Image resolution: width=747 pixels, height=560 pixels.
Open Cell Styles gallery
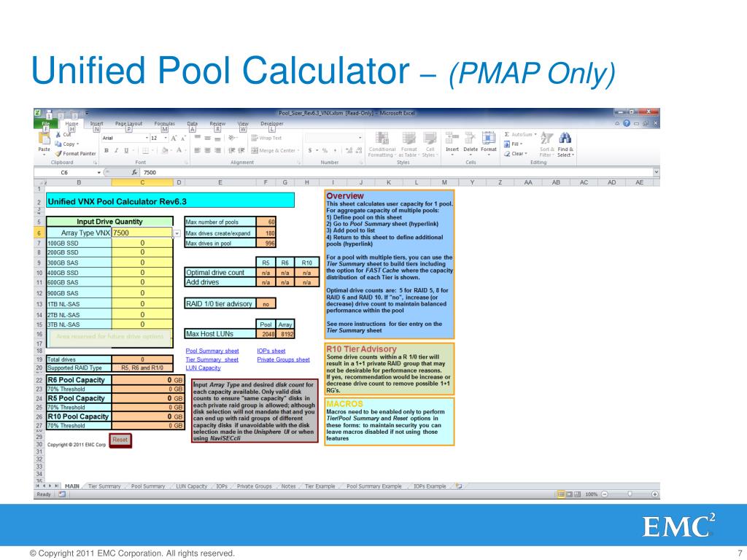(430, 145)
